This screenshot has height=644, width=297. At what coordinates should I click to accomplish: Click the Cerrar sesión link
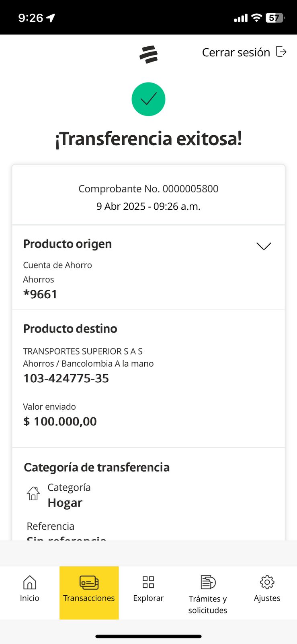tap(236, 52)
